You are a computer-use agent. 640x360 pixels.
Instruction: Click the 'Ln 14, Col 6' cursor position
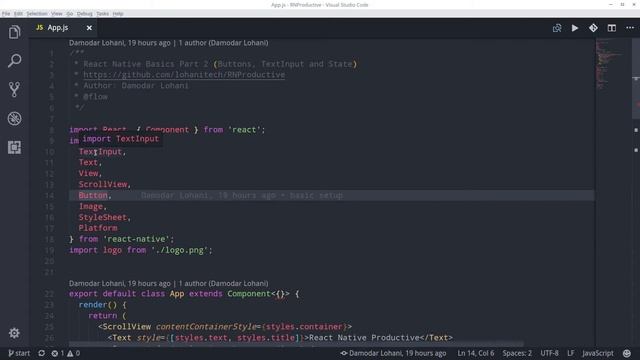coord(476,353)
